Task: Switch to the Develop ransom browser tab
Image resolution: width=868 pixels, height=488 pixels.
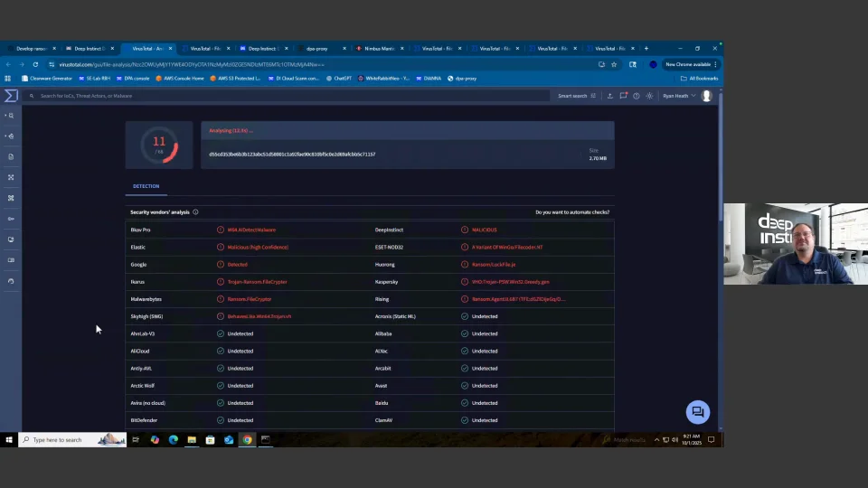Action: click(32, 49)
